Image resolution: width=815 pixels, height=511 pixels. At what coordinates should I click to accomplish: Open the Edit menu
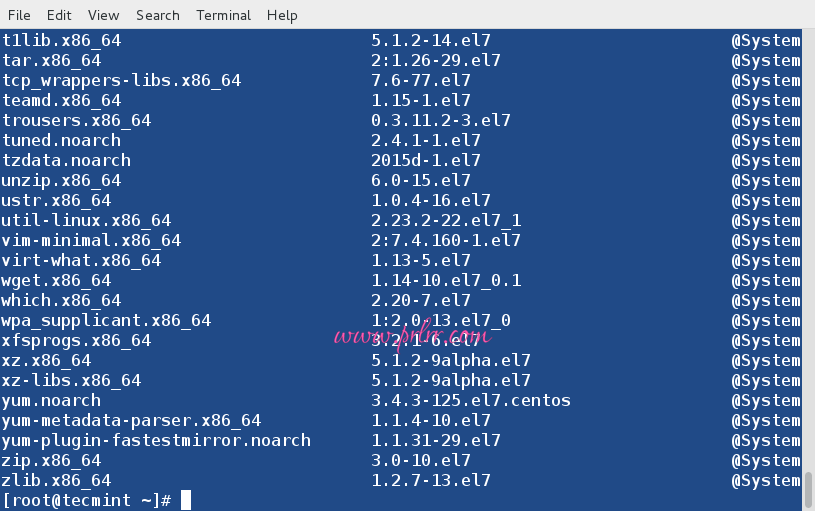[x=59, y=15]
